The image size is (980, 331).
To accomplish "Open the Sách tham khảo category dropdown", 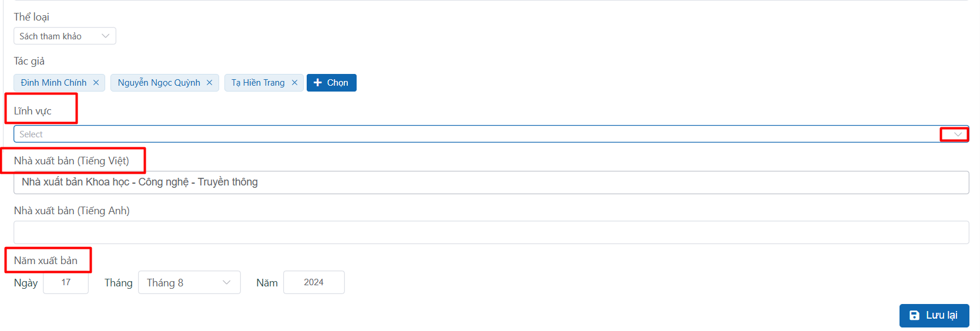I will coord(65,36).
